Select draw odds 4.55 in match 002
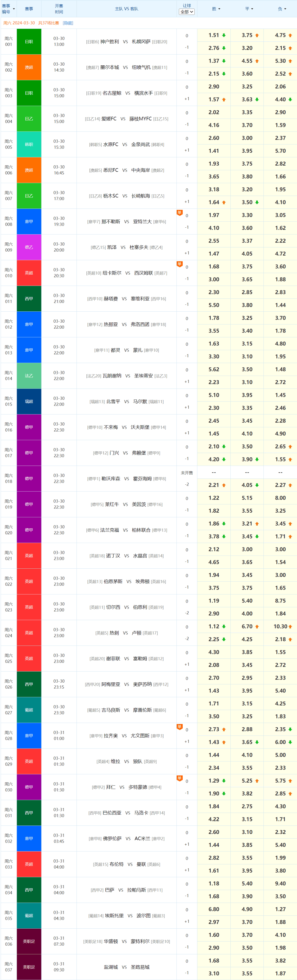The image size is (297, 980). click(247, 61)
